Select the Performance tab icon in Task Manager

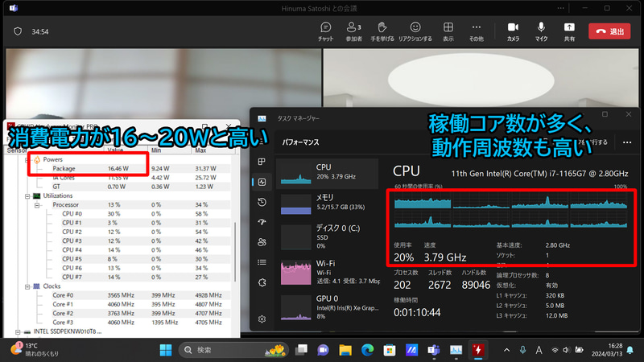[x=262, y=182]
